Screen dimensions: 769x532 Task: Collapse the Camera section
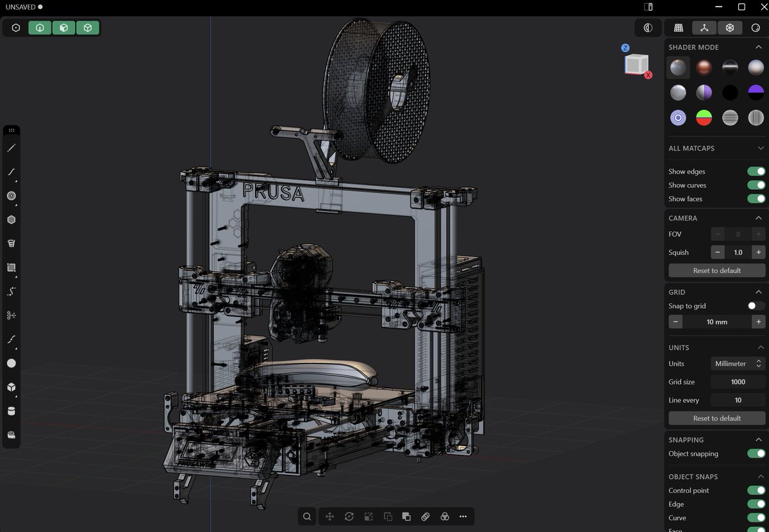click(760, 218)
